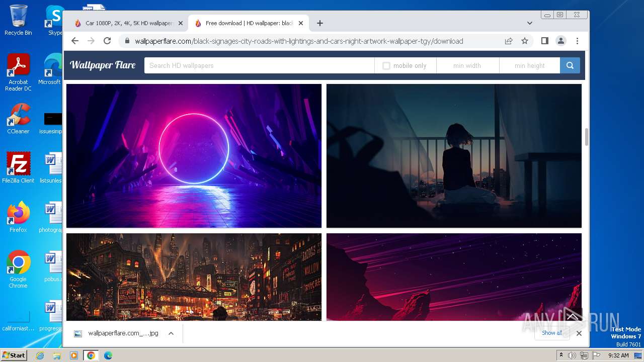Go to the Wallpaper Flare home logo
The height and width of the screenshot is (362, 644).
point(103,65)
